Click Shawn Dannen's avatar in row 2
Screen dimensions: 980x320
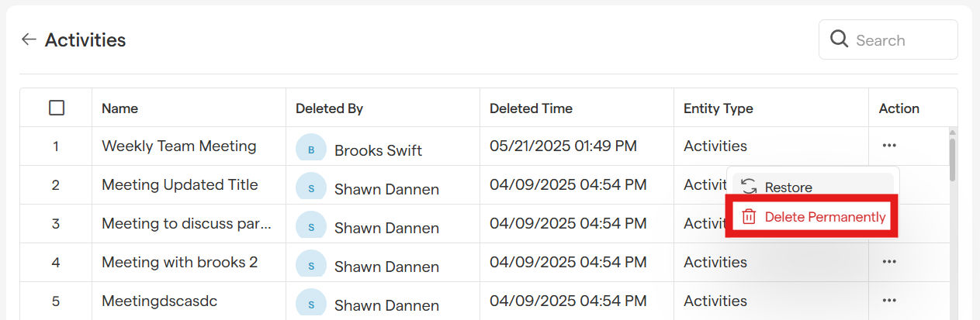tap(311, 188)
